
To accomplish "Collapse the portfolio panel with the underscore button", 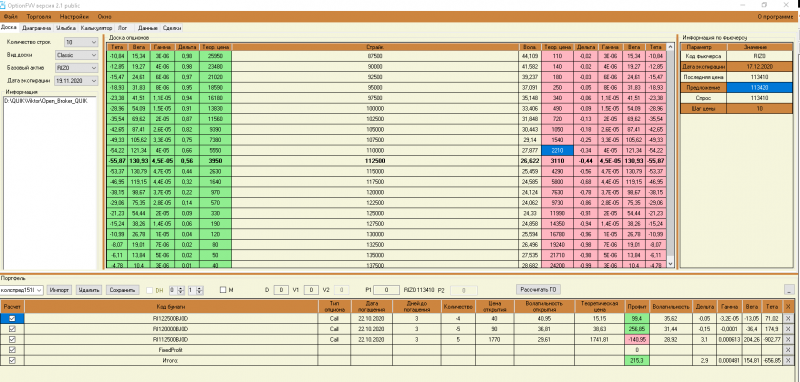I will (x=789, y=290).
